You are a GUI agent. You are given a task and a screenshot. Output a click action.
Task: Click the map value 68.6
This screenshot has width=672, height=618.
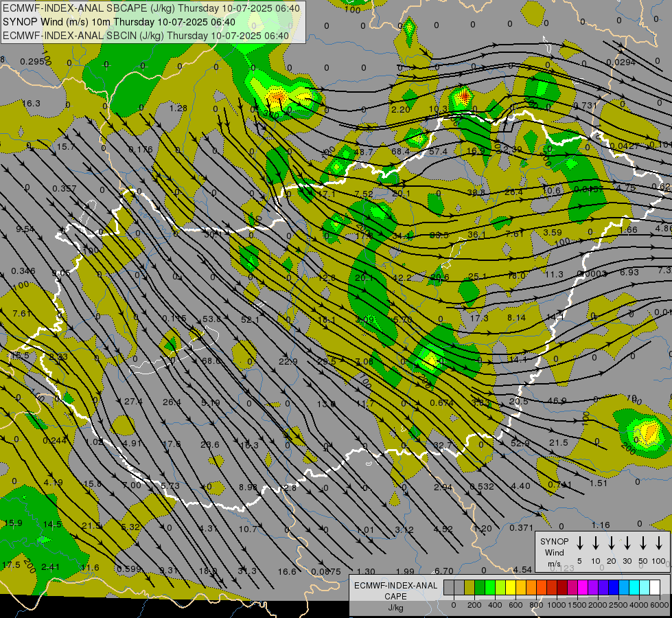click(x=211, y=361)
